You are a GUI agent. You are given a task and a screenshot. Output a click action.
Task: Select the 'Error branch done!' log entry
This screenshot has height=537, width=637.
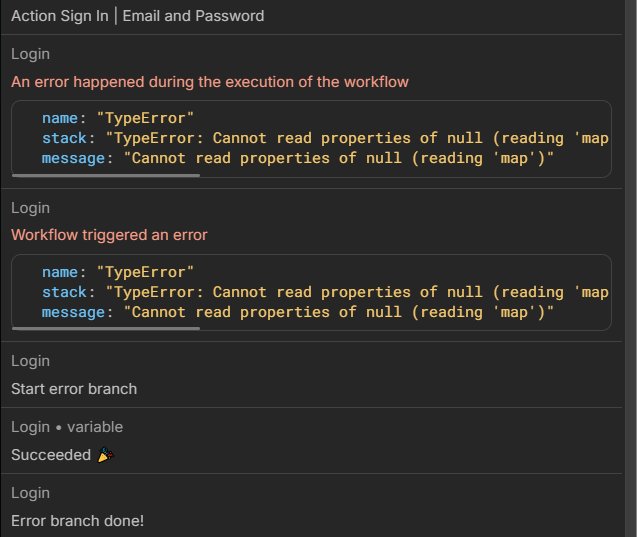tap(77, 521)
